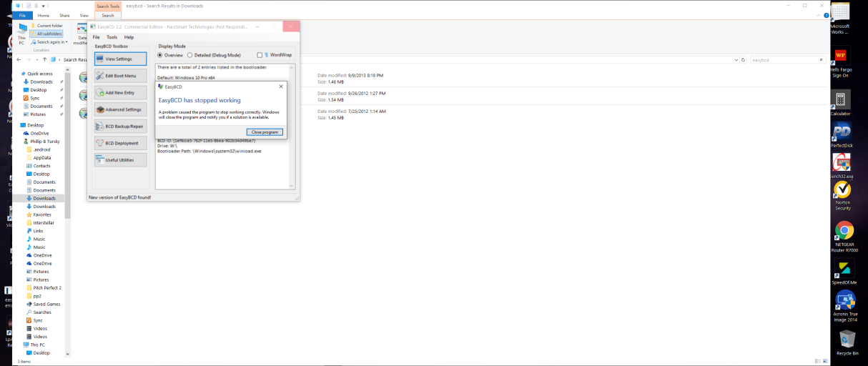868x366 pixels.
Task: Choose Current folder search location
Action: tap(46, 26)
